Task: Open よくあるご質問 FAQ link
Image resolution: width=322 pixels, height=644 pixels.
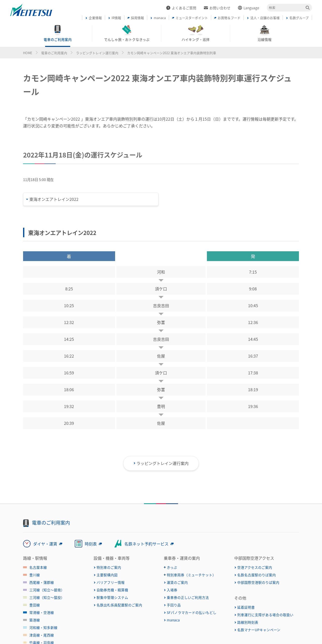Action: tap(181, 8)
